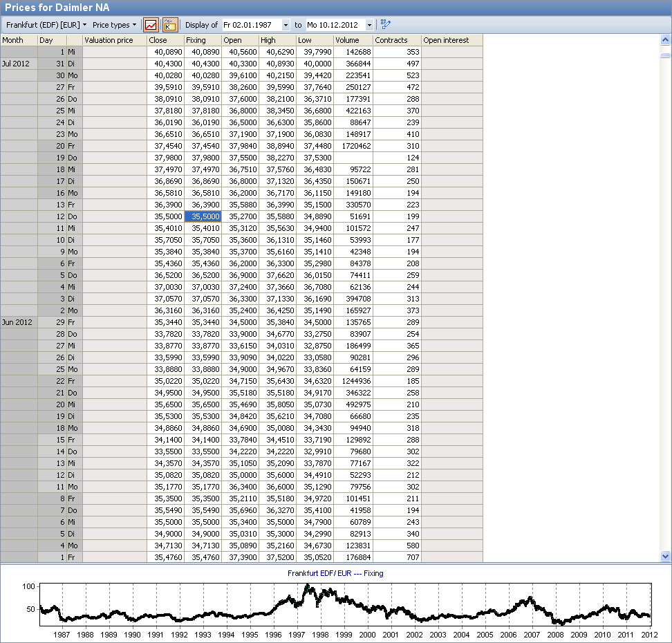Open the Frankfurt (EDF) [EUR] exchange dropdown
Viewport: 672px width, 643px height.
click(46, 25)
